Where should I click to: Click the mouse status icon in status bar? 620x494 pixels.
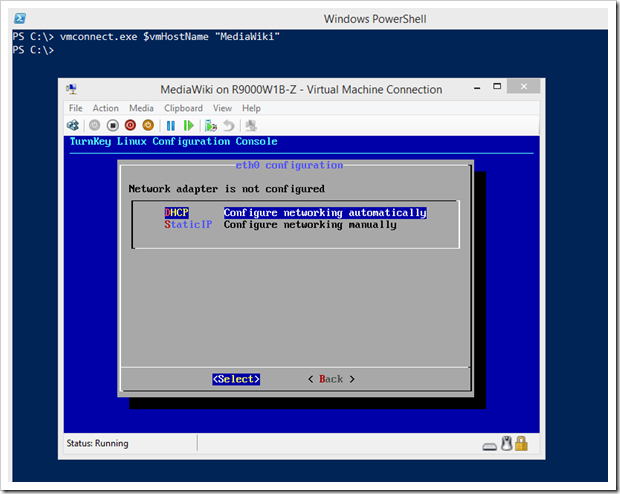click(x=507, y=443)
